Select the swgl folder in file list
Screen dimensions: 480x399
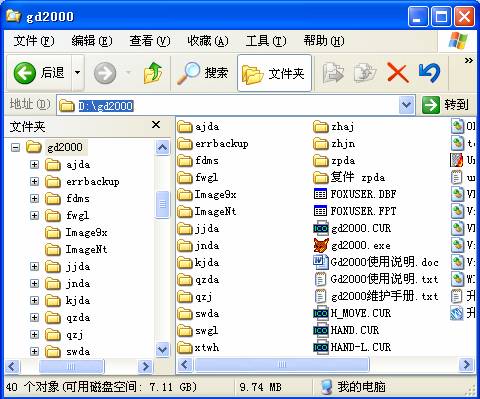(198, 331)
